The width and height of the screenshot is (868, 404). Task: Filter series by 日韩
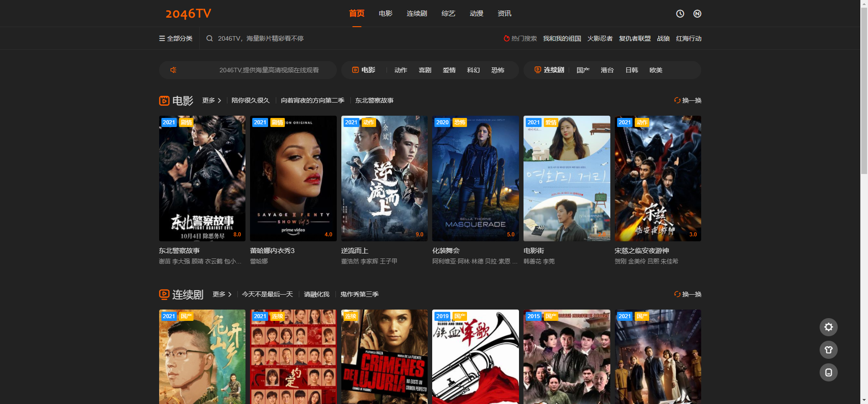(632, 70)
